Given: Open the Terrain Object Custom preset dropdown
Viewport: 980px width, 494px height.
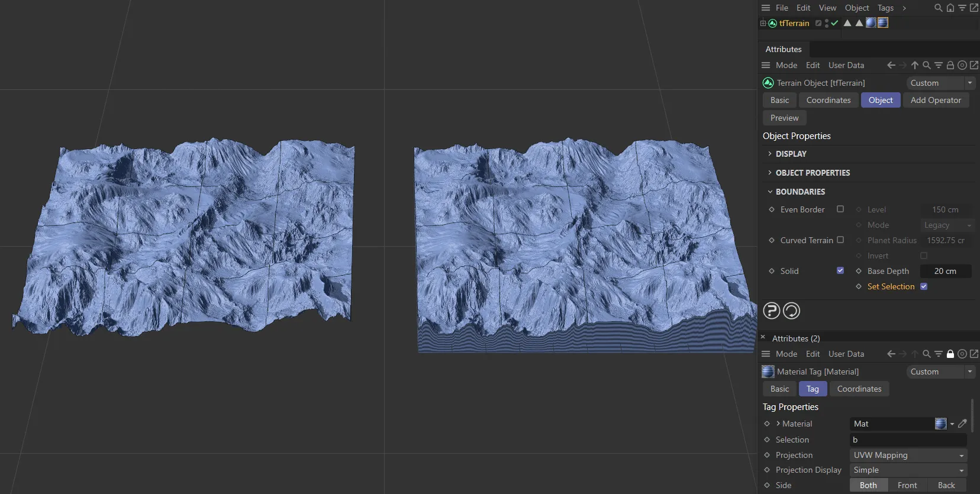Looking at the screenshot, I should (x=940, y=83).
